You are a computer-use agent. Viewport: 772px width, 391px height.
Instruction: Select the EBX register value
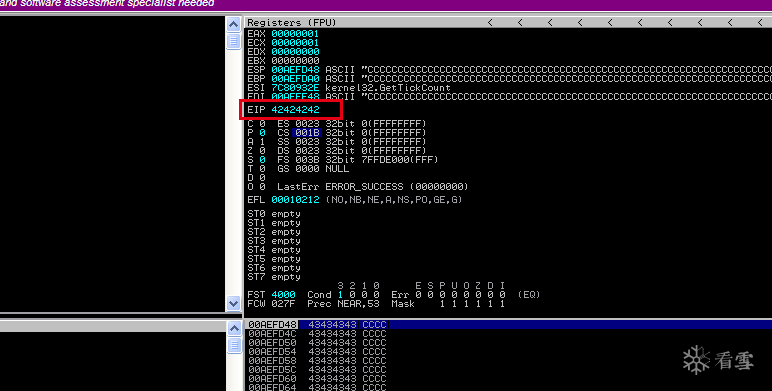click(295, 61)
